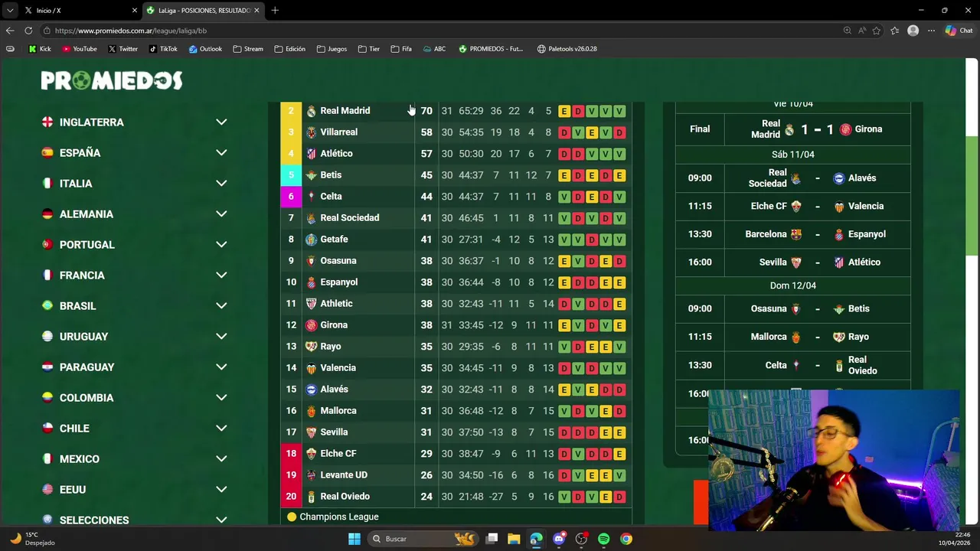Open Google Chrome from the taskbar
The image size is (980, 551).
(626, 539)
